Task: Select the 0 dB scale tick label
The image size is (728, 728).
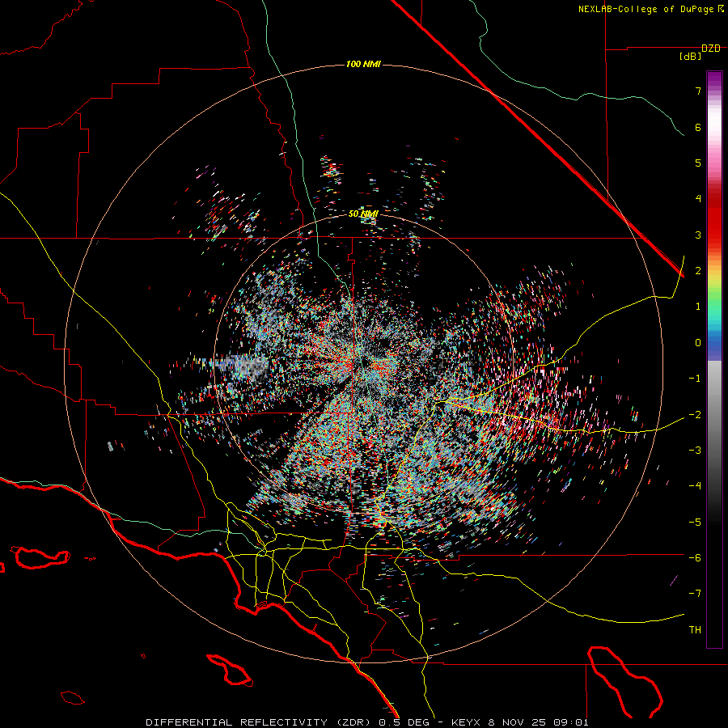Action: pyautogui.click(x=698, y=343)
